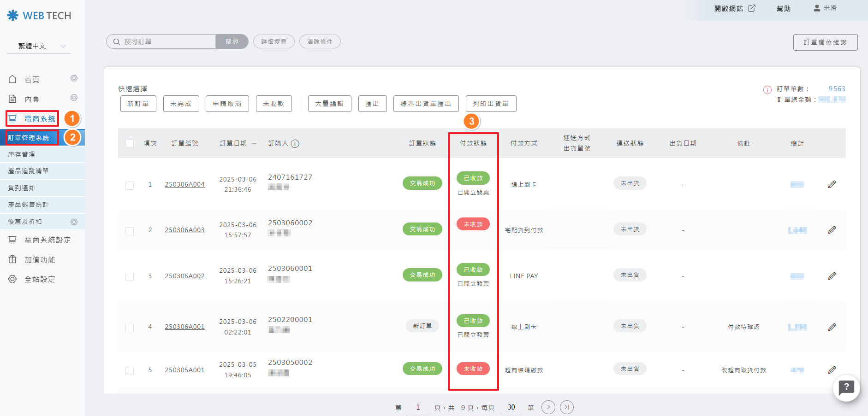Viewport: 868px width, 416px height.
Task: Open the 繁體中文 language dropdown
Action: coord(39,46)
